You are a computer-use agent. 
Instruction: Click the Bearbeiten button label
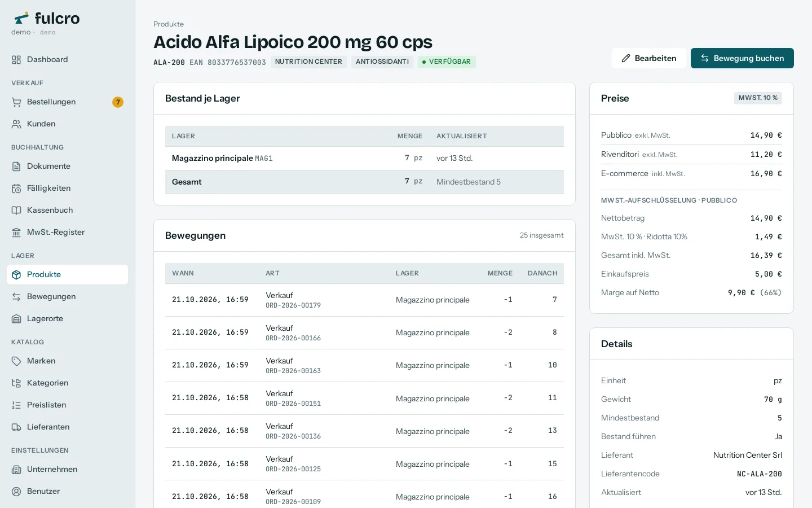point(655,58)
